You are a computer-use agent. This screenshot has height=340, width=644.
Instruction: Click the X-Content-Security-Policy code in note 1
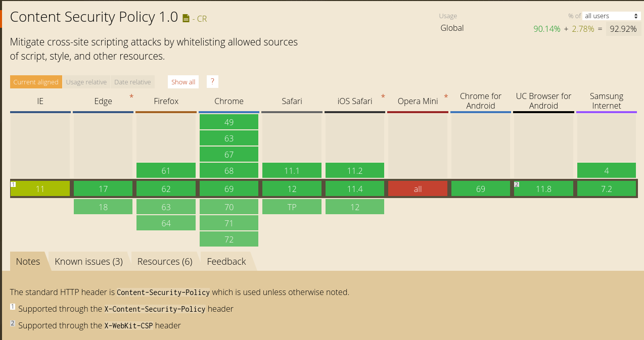click(x=155, y=309)
